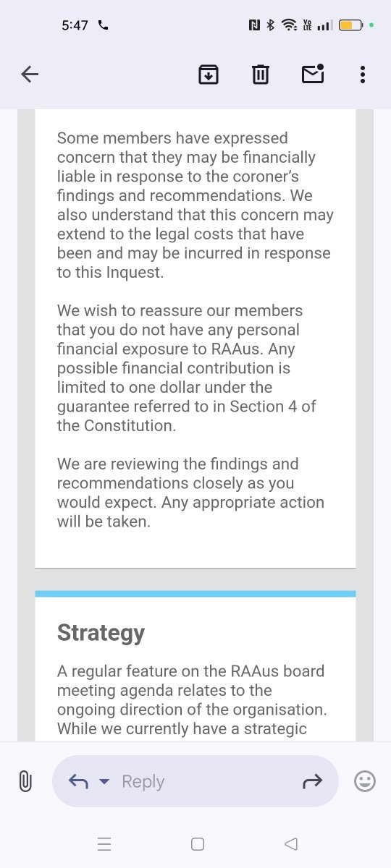The image size is (391, 868).
Task: Archive this email
Action: (209, 74)
